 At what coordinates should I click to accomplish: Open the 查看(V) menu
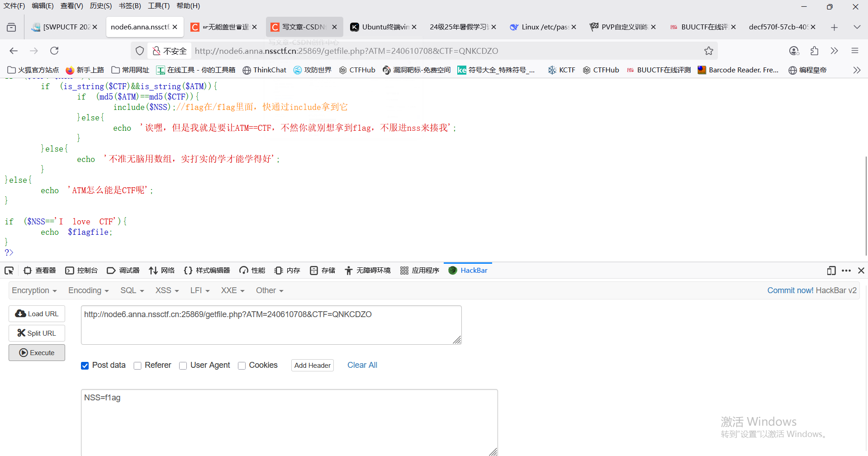point(72,6)
